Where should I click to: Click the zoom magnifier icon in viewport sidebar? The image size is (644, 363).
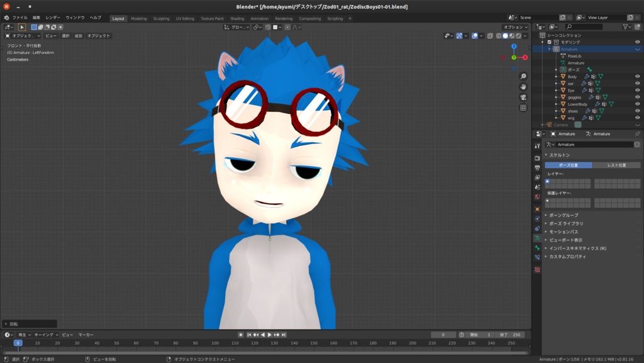pyautogui.click(x=523, y=76)
